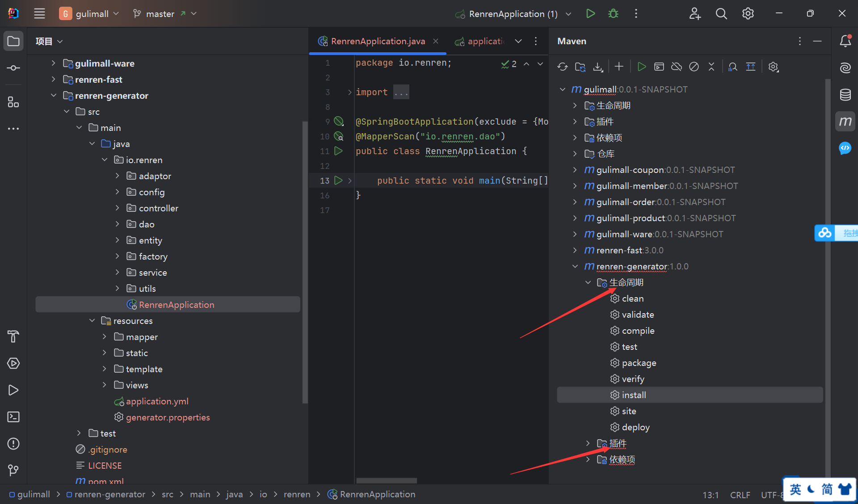858x504 pixels.
Task: Run selected Maven build
Action: point(642,67)
